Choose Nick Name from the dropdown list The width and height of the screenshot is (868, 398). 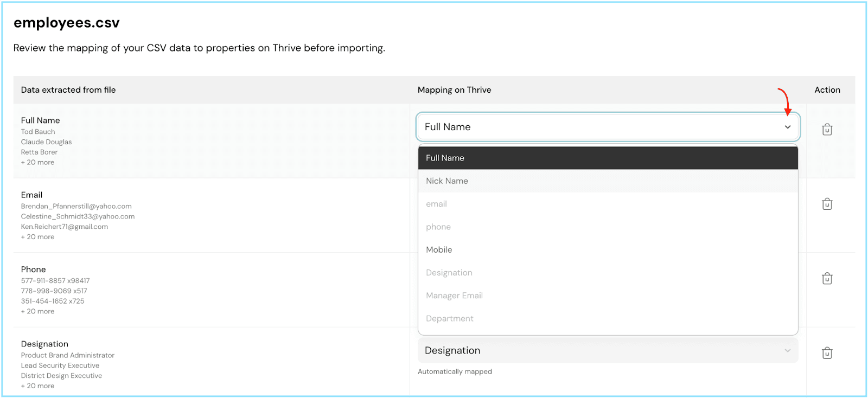point(608,181)
